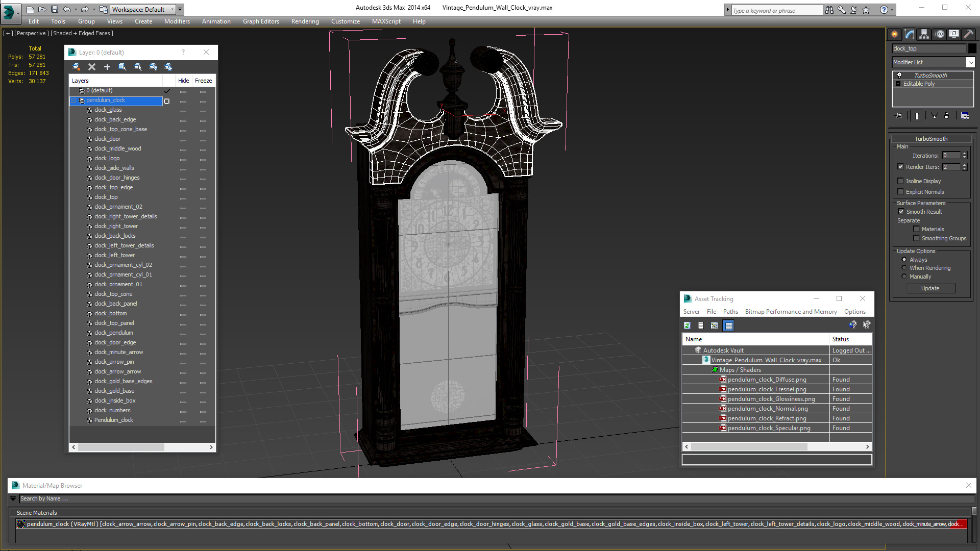Add selected objects to layer with the plus icon
This screenshot has height=551, width=980.
(107, 67)
